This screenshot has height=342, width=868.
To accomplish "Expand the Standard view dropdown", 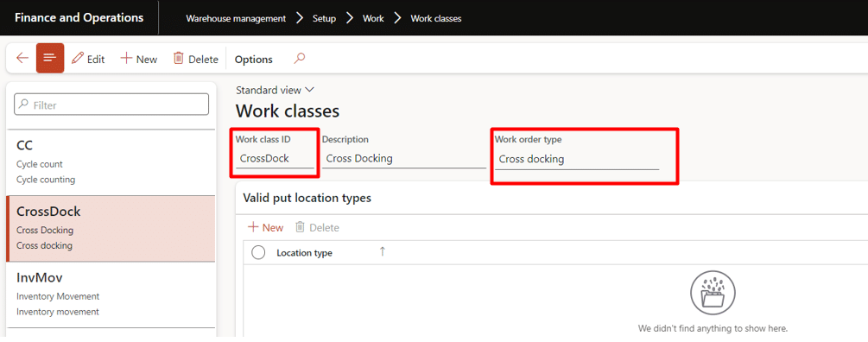I will coord(275,90).
